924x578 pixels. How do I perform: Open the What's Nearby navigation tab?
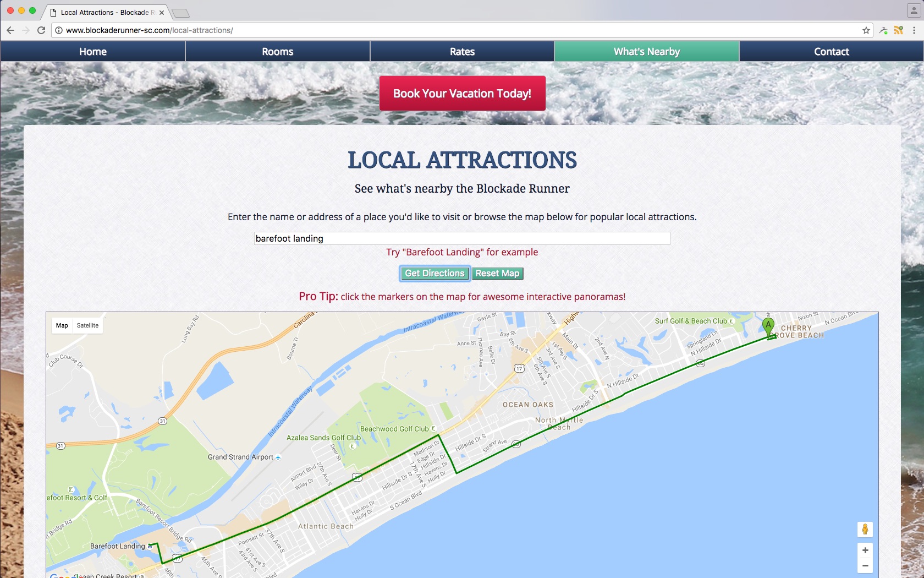point(647,51)
